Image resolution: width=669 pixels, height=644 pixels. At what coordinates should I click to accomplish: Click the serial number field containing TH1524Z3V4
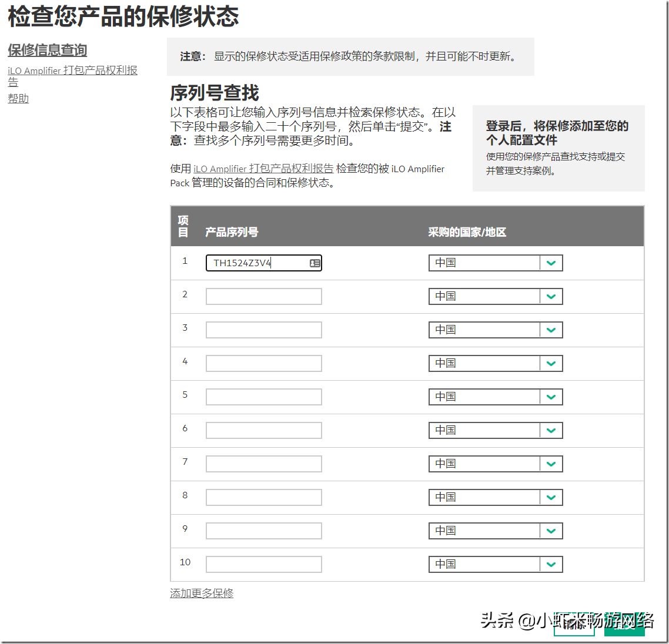point(257,263)
